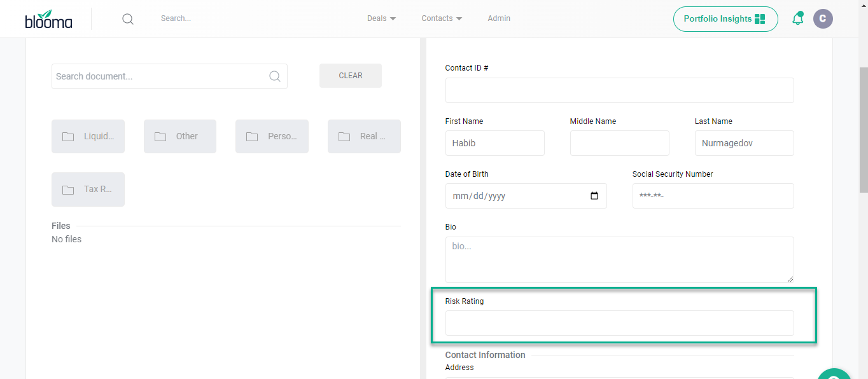Go to the Admin menu item
Viewport: 868px width, 379px height.
[x=499, y=18]
